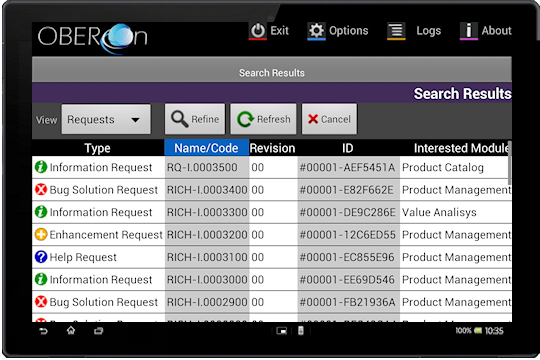Image resolution: width=540 pixels, height=360 pixels.
Task: Click red bug icon for RICH-I.0003400
Action: click(x=41, y=189)
